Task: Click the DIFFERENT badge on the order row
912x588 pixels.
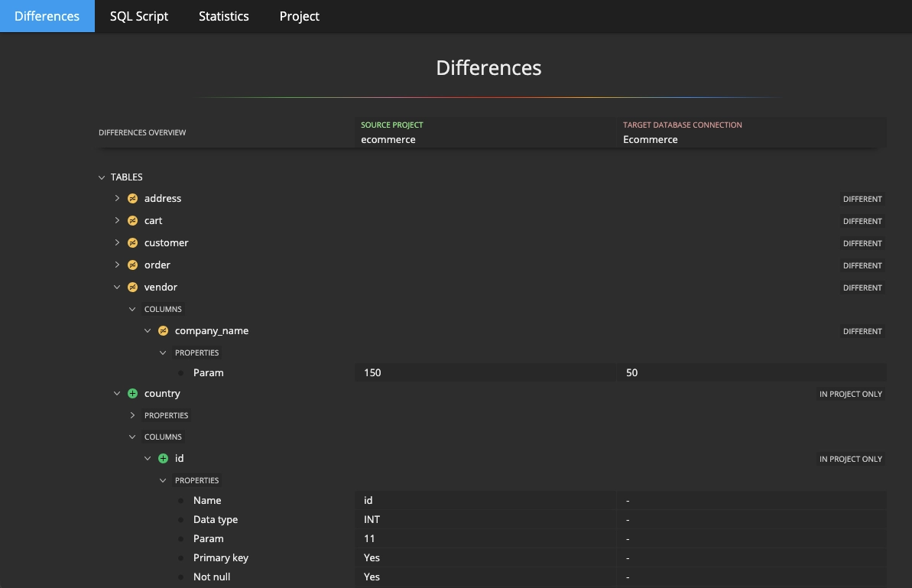Action: pos(862,265)
